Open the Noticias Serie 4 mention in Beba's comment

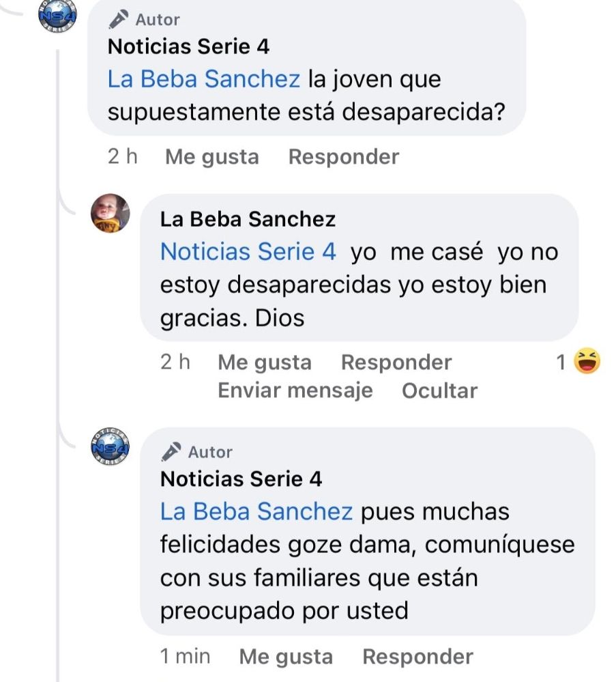[x=248, y=252]
